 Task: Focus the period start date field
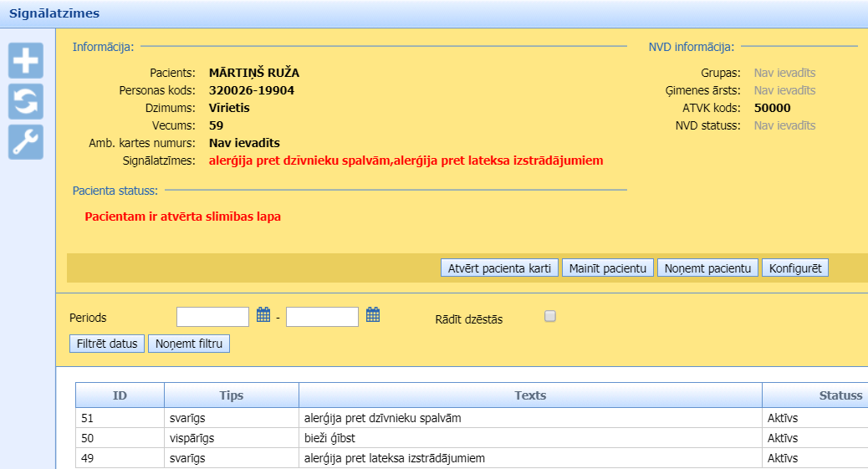click(213, 317)
